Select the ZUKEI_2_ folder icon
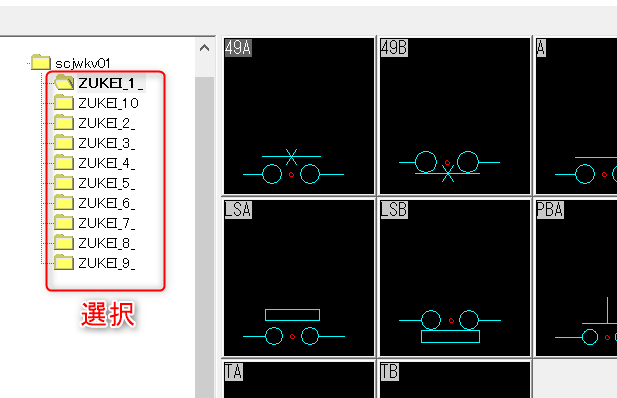 tap(64, 123)
